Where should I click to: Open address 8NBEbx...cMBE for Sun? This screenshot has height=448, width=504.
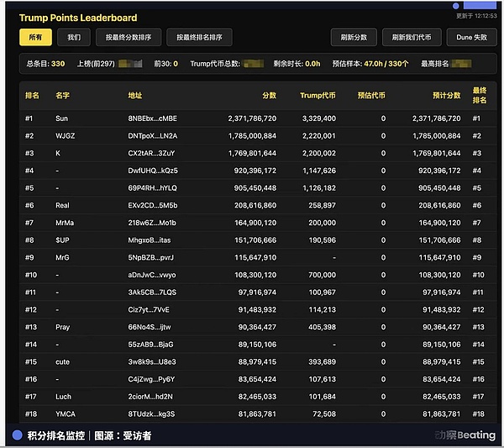[x=152, y=119]
